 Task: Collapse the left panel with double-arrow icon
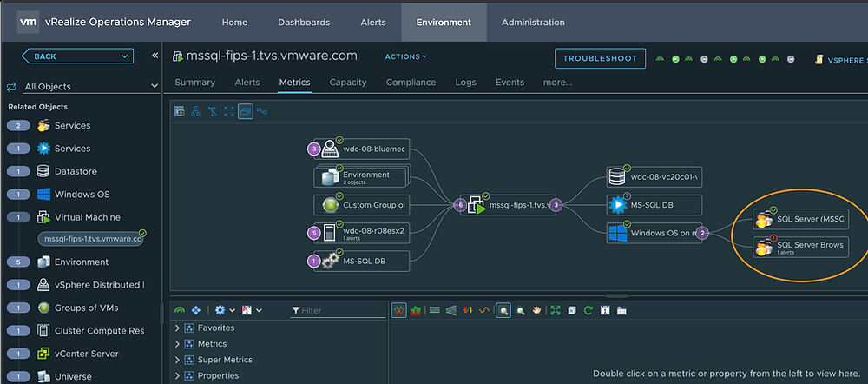155,56
